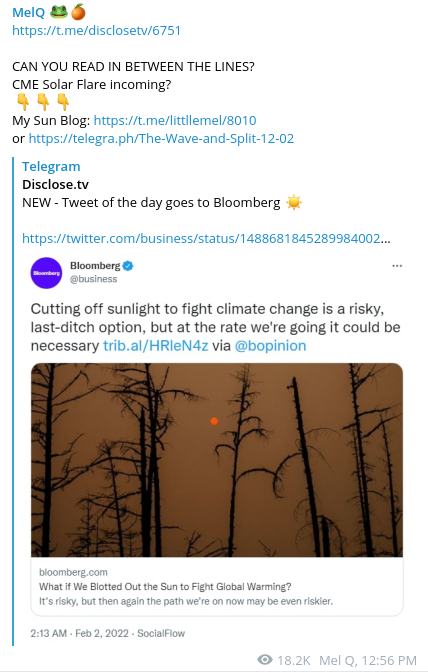Open the t.me/disclosetv/6751 link
The width and height of the screenshot is (428, 672).
[x=96, y=30]
